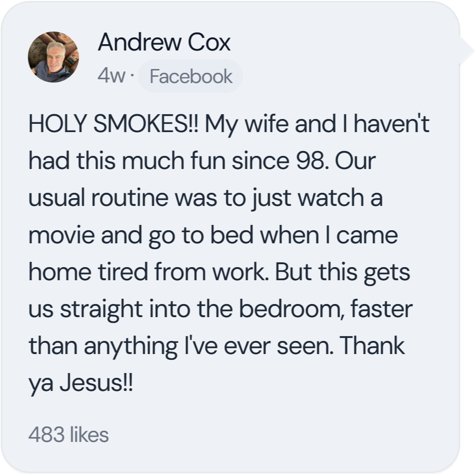This screenshot has width=476, height=474.
Task: Click the 4w timestamp
Action: pyautogui.click(x=111, y=76)
